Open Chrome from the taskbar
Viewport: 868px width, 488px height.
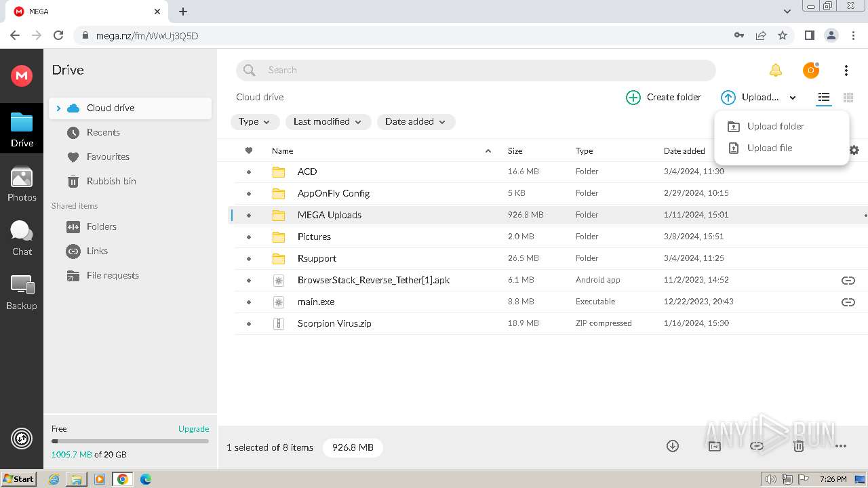point(123,479)
